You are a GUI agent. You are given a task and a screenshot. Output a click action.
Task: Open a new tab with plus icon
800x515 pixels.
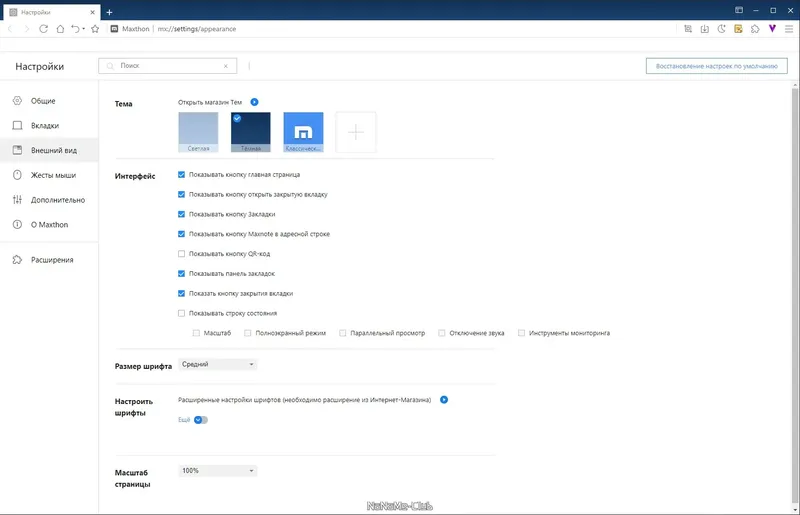coord(109,12)
